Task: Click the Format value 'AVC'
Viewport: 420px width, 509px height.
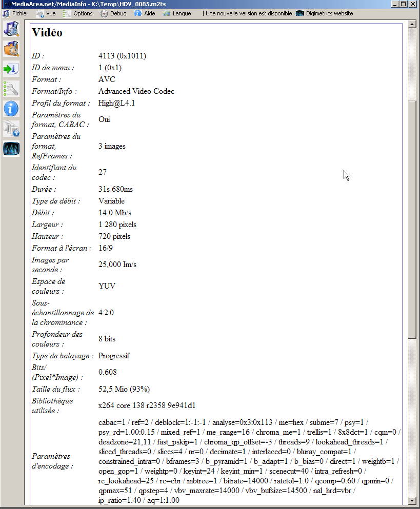Action: 107,79
